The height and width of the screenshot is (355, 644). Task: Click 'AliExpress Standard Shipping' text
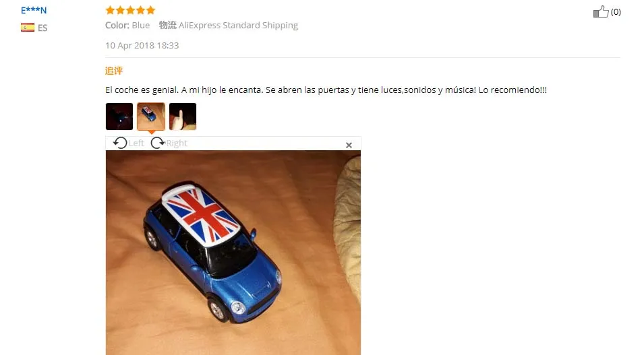(x=238, y=26)
